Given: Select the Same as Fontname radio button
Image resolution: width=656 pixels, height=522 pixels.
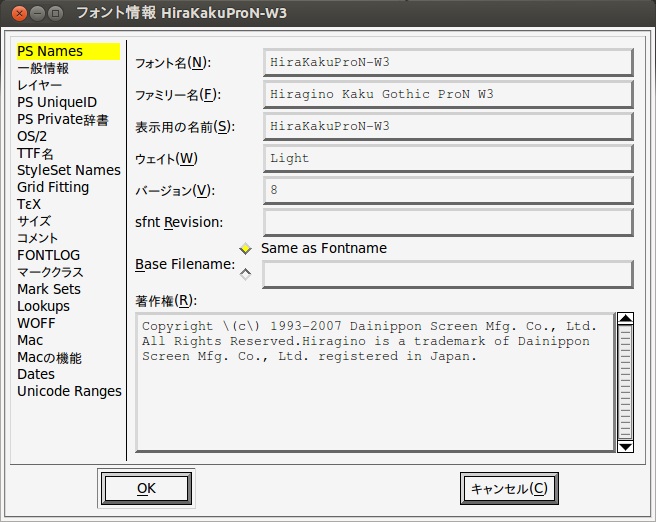Looking at the screenshot, I should pyautogui.click(x=245, y=248).
